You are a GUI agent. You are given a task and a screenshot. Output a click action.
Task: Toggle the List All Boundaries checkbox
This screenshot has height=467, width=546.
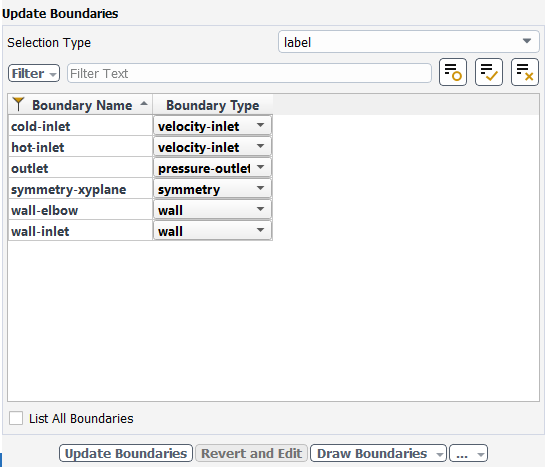[x=16, y=418]
